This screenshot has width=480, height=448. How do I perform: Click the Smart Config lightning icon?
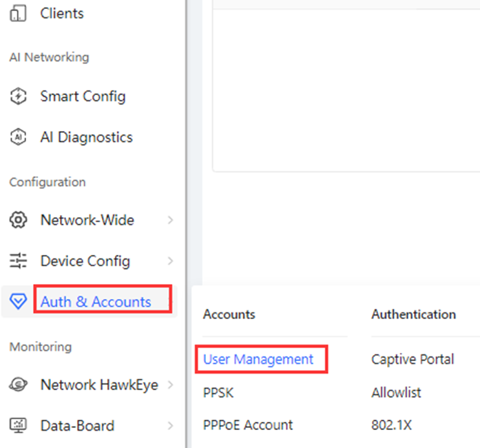click(19, 96)
